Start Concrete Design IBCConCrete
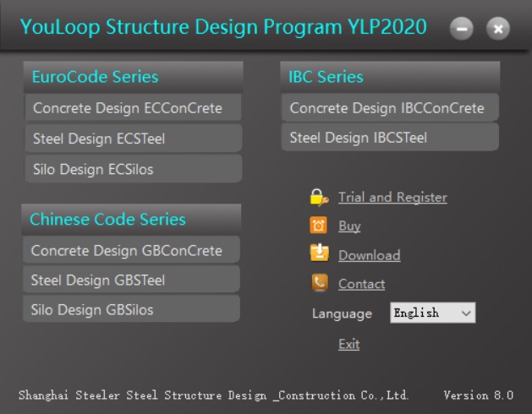The image size is (532, 414). [389, 108]
